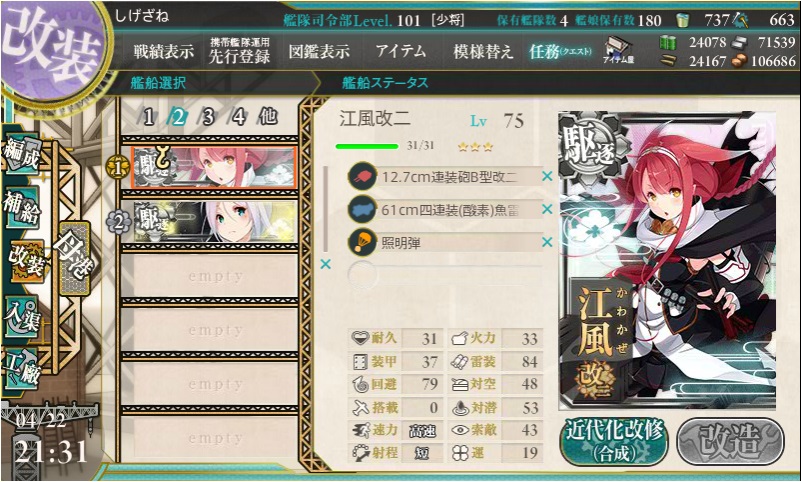The height and width of the screenshot is (482, 801).
Task: Select the 補給 (supply) side menu icon
Action: [21, 209]
